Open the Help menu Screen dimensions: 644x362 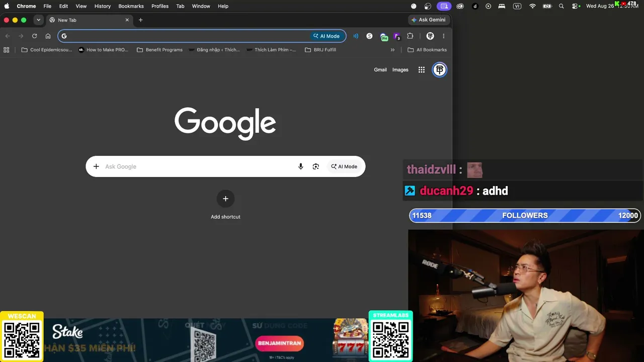223,6
